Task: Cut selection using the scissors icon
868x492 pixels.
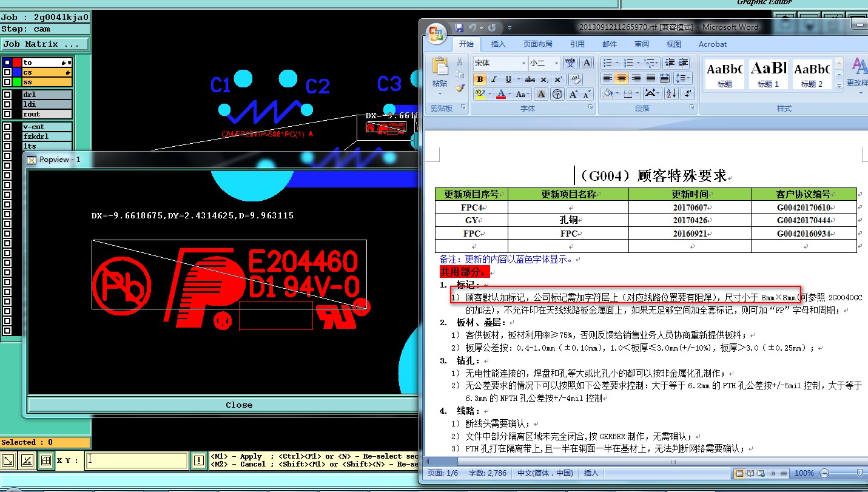Action: pos(459,61)
